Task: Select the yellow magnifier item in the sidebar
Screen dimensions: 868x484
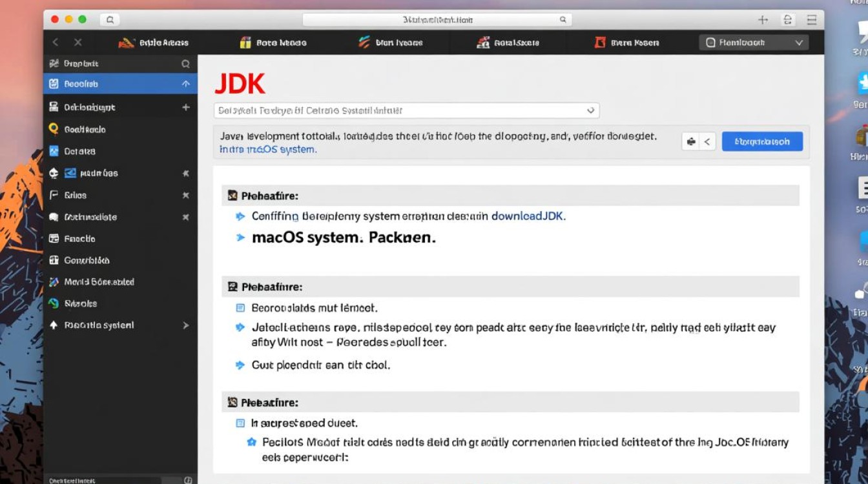Action: tap(54, 129)
